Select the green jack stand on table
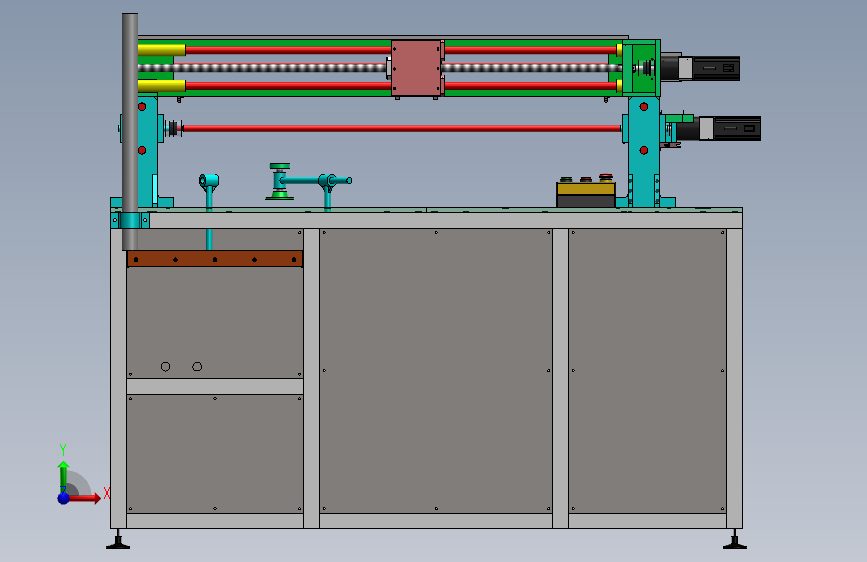 (x=280, y=181)
